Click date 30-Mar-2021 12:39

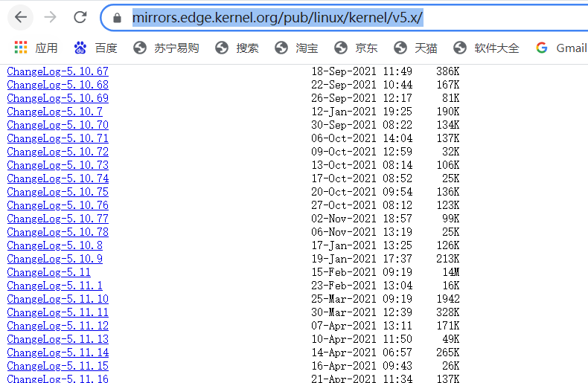pos(362,312)
